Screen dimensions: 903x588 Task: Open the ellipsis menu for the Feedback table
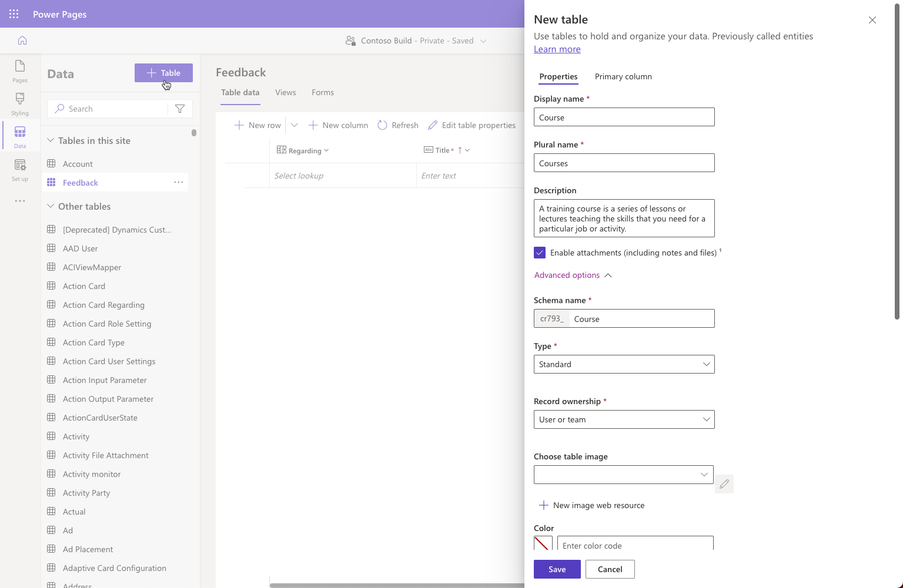[x=178, y=182]
